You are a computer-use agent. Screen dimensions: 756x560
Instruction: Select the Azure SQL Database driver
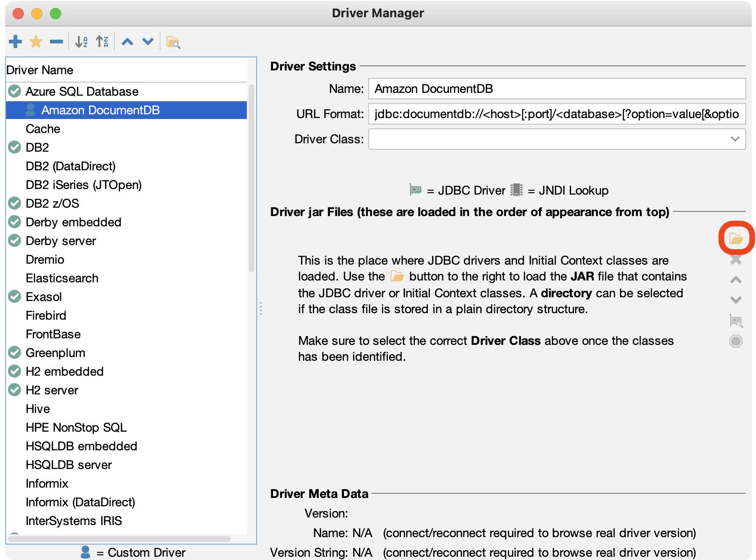pyautogui.click(x=126, y=91)
